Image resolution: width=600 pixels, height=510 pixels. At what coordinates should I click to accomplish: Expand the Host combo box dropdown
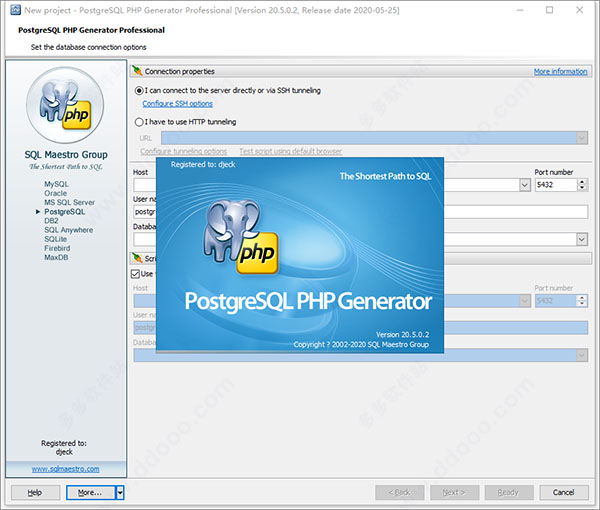tap(525, 185)
